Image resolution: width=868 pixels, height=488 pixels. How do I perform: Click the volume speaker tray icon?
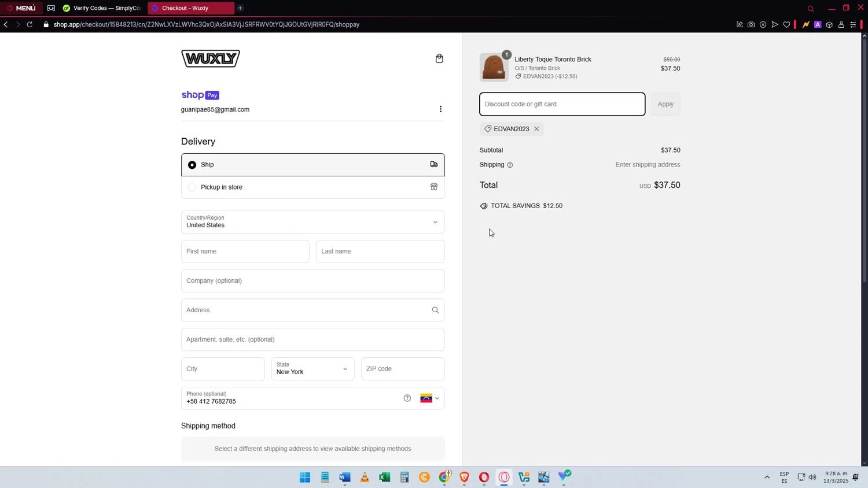click(812, 477)
